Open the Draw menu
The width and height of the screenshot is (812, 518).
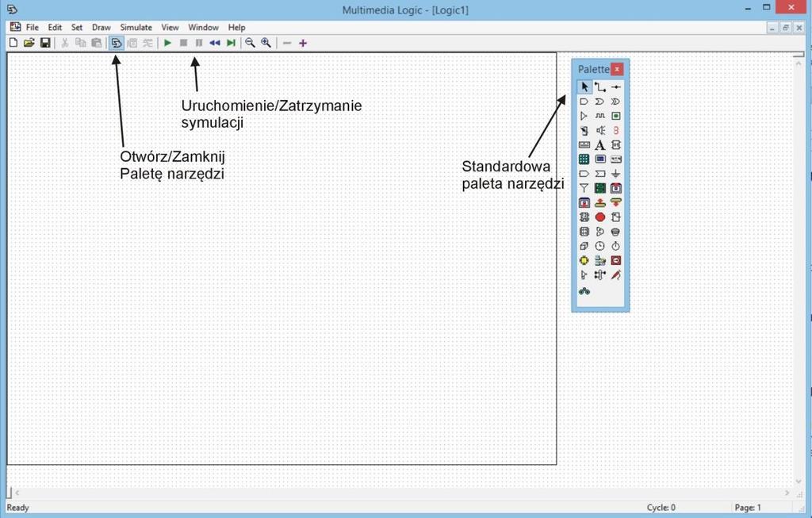coord(101,28)
